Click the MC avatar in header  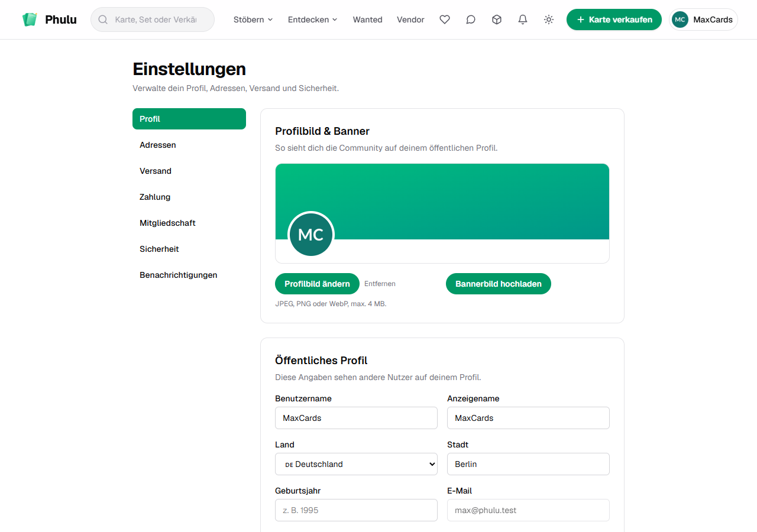click(680, 20)
